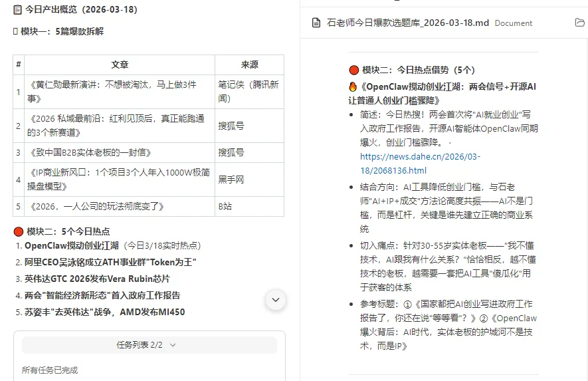Select list item 英伟达GTC 2026发布Vera Rubin芯片
The height and width of the screenshot is (381, 588).
click(x=97, y=279)
